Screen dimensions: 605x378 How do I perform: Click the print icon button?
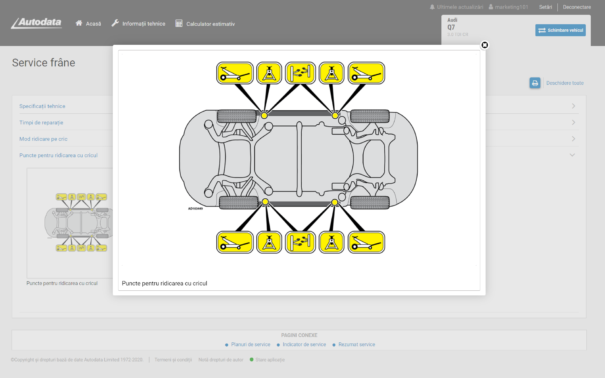point(535,83)
